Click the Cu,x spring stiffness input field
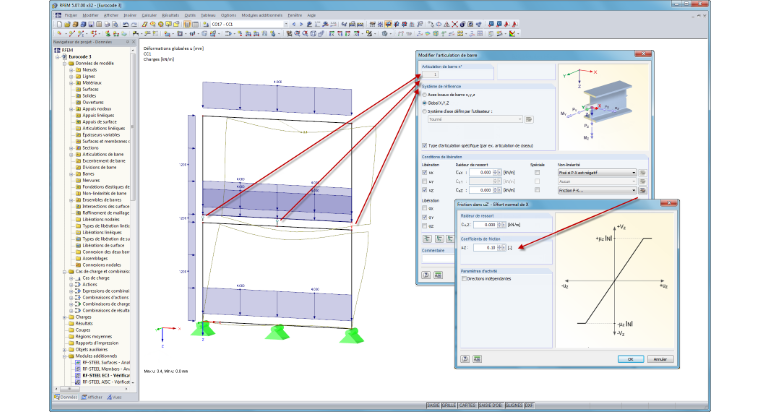The height and width of the screenshot is (412, 760). tap(481, 173)
